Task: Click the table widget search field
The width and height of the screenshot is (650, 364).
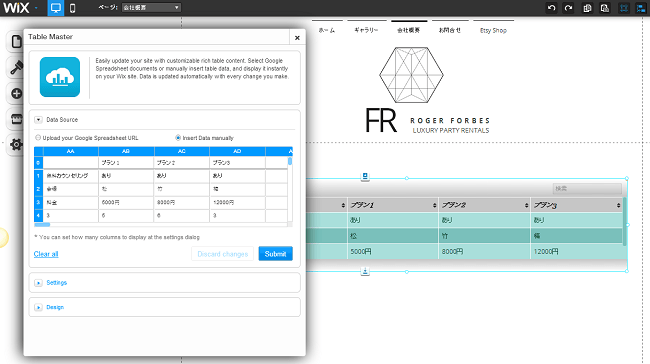Action: pyautogui.click(x=587, y=189)
